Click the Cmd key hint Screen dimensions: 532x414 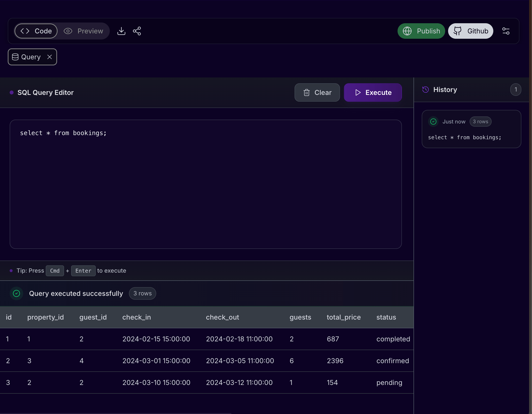[x=55, y=271]
